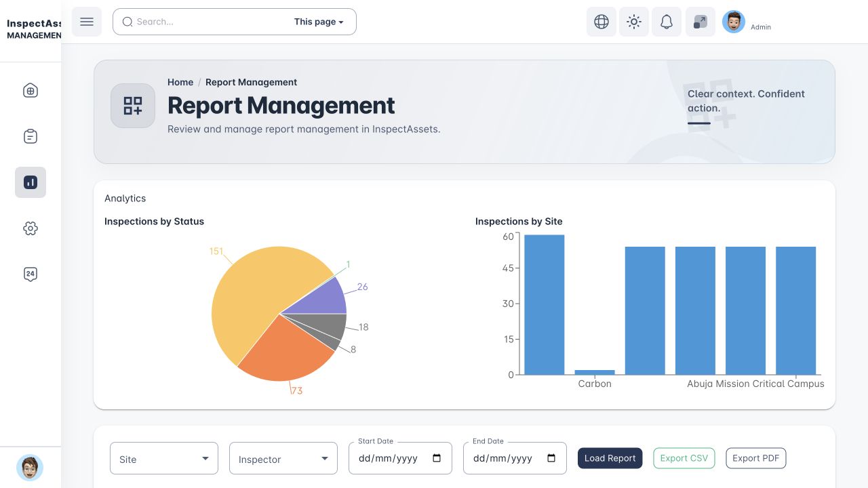Click the search magnifier icon
The height and width of the screenshot is (488, 868).
[127, 22]
